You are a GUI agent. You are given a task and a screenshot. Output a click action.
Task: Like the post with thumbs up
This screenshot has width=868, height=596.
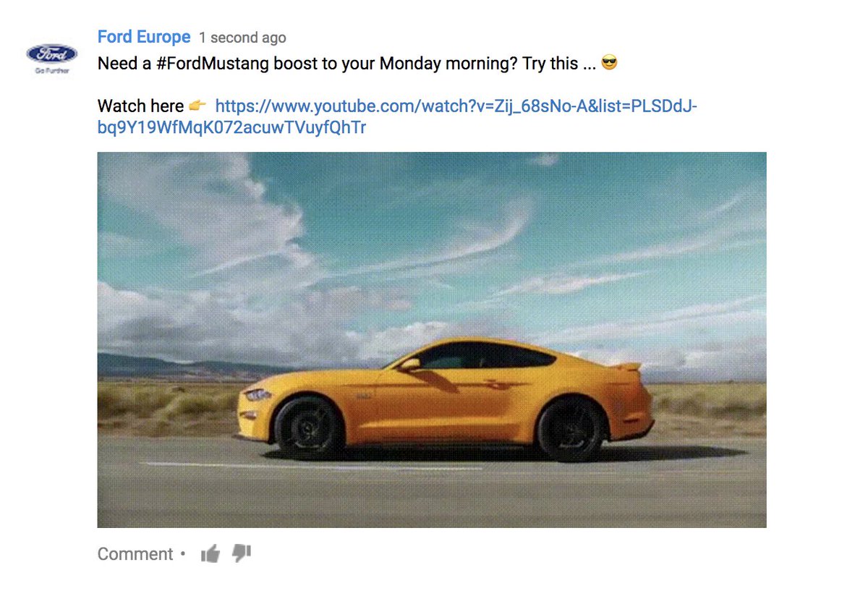click(210, 554)
